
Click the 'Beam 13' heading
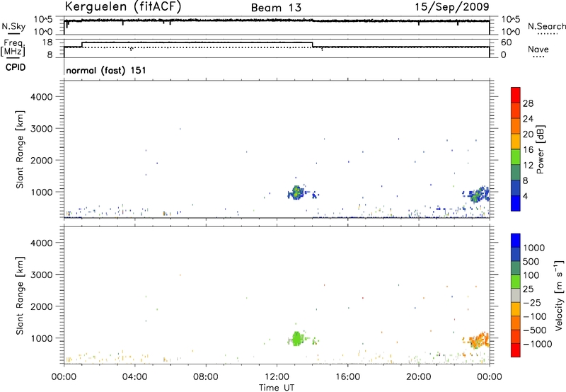pyautogui.click(x=276, y=8)
